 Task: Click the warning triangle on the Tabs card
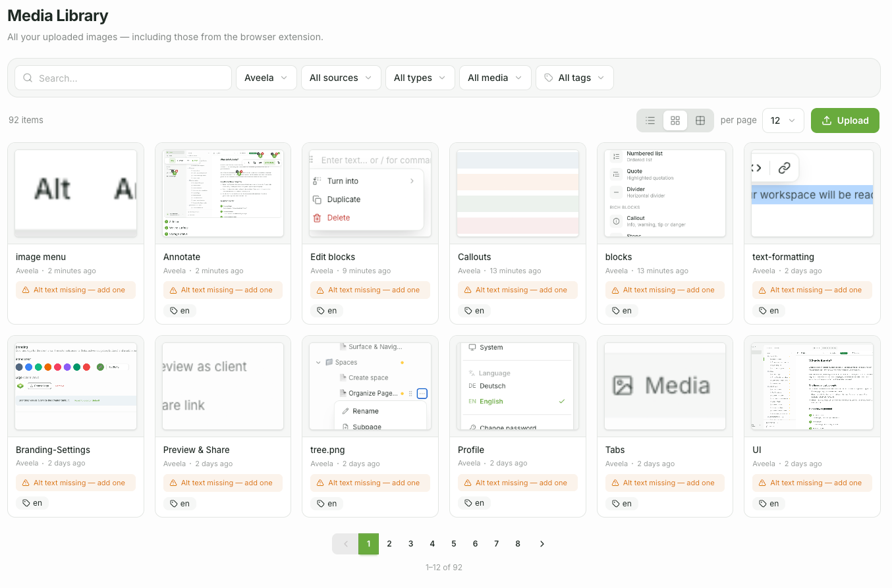pos(615,483)
